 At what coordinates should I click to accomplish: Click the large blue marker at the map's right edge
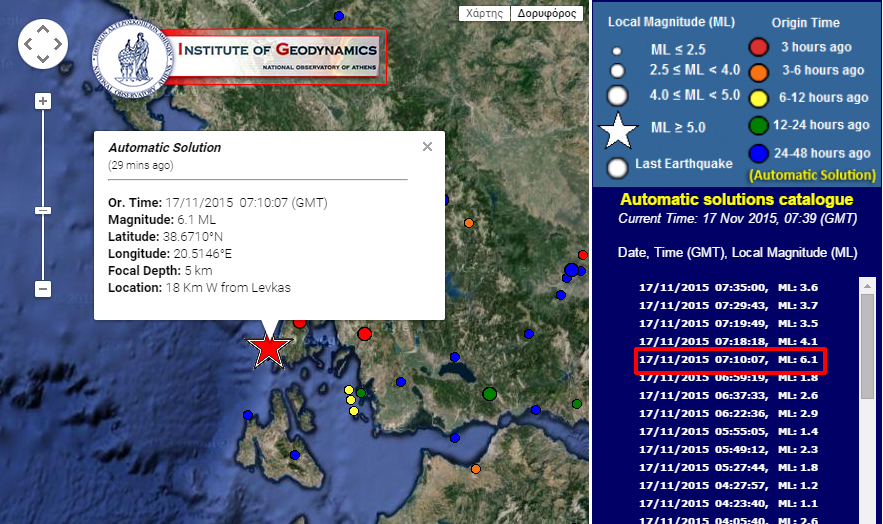coord(571,270)
